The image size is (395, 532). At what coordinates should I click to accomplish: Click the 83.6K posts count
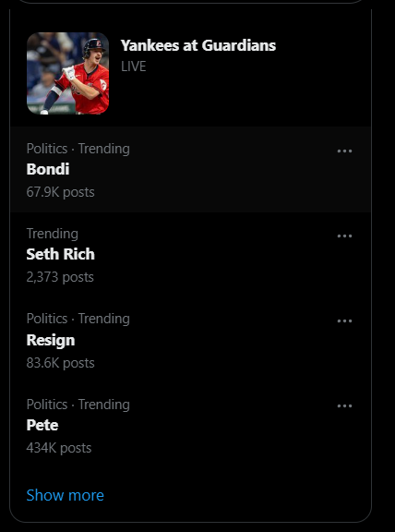click(x=60, y=363)
